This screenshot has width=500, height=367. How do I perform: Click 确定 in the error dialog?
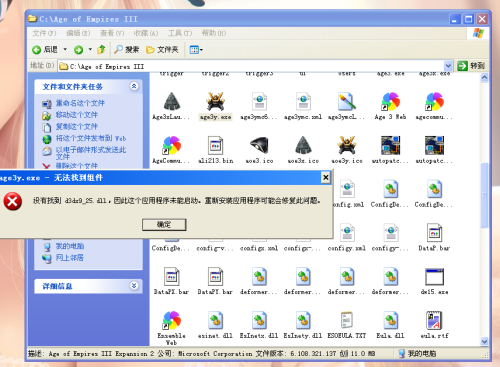164,225
